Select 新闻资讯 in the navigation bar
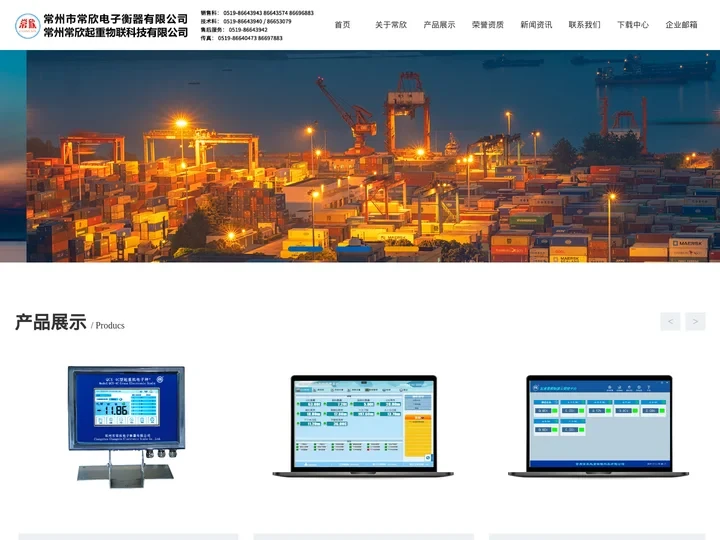 [536, 25]
